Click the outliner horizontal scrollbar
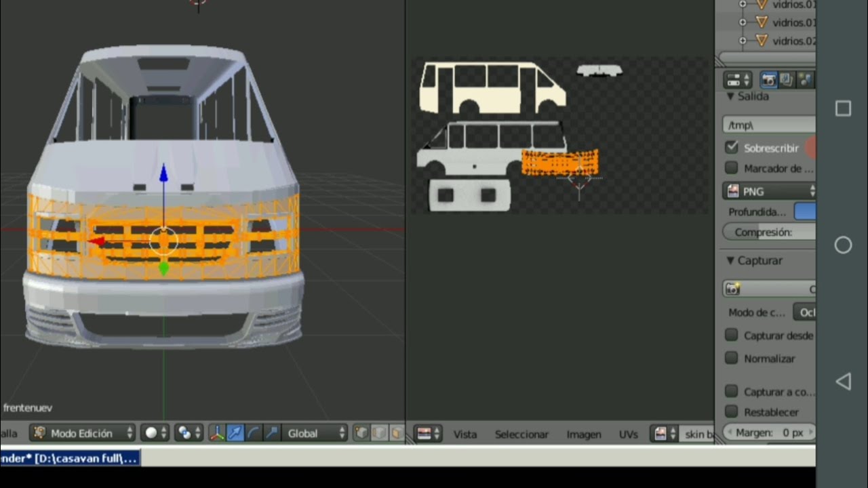 coord(767,59)
